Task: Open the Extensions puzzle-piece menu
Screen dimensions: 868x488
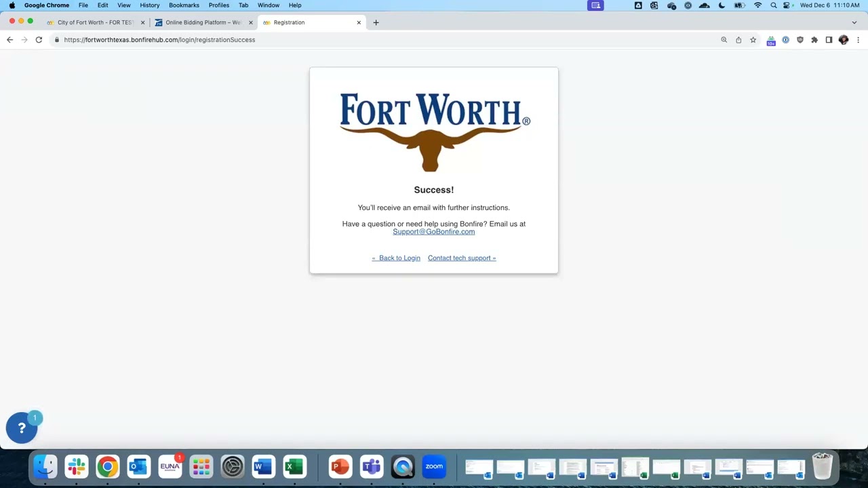Action: point(814,40)
